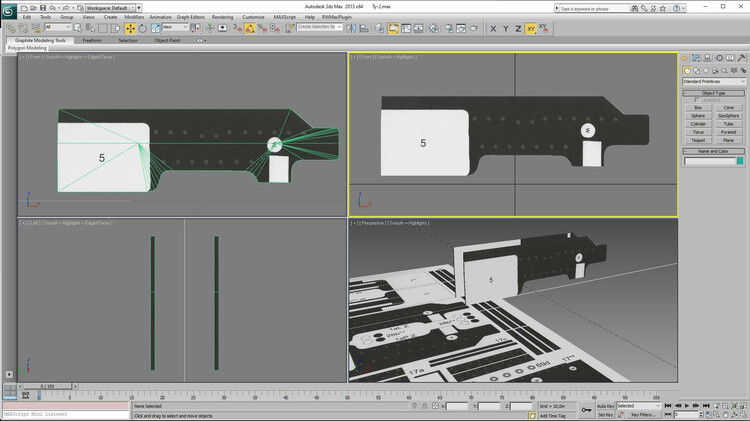Switch to the Freeform ribbon tab
Screen dimensions: 750x421
coord(92,41)
